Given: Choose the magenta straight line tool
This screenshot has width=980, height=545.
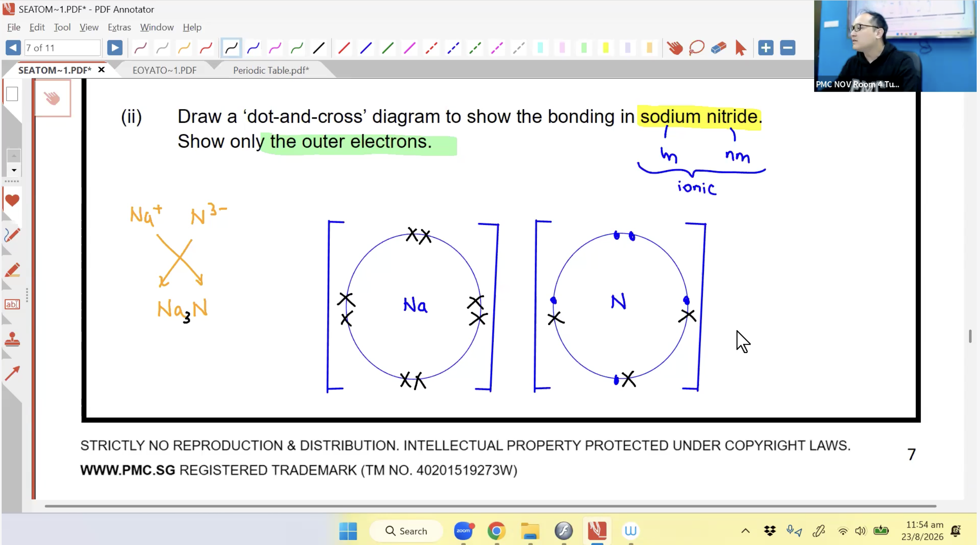Looking at the screenshot, I should coord(410,48).
